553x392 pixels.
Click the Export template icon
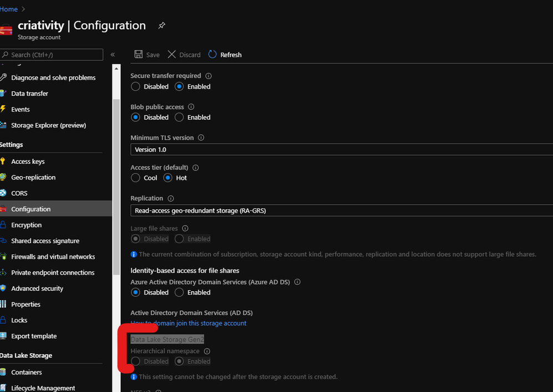3,336
